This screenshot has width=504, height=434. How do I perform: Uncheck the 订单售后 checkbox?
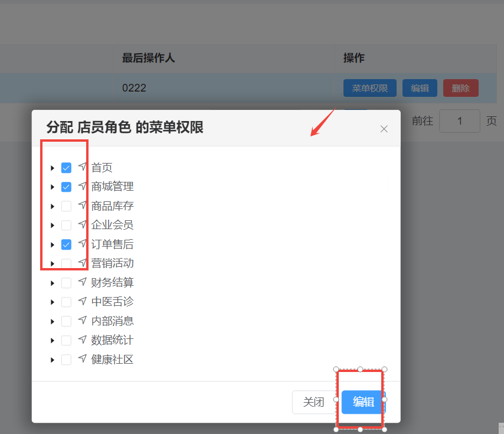pyautogui.click(x=66, y=244)
